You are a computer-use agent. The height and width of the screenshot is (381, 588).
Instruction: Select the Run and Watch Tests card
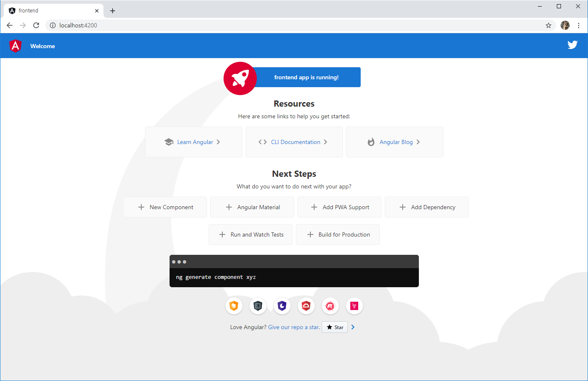coord(251,234)
